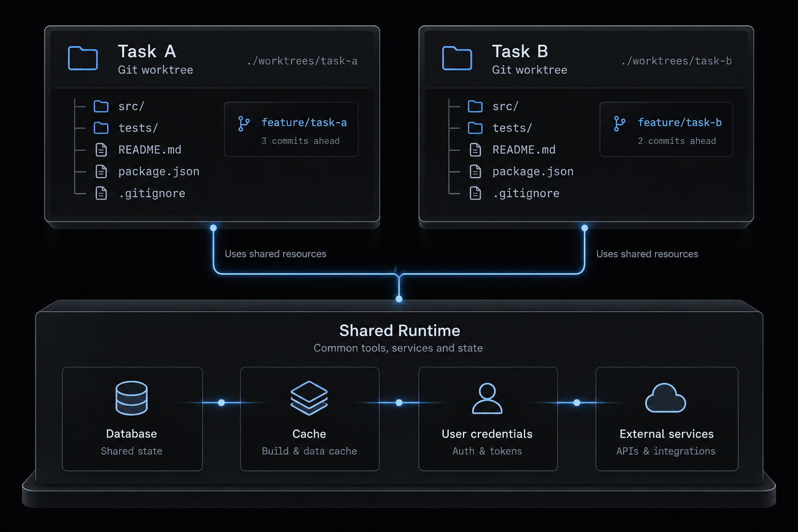Click the Shared Runtime heading
798x532 pixels.
pyautogui.click(x=400, y=330)
